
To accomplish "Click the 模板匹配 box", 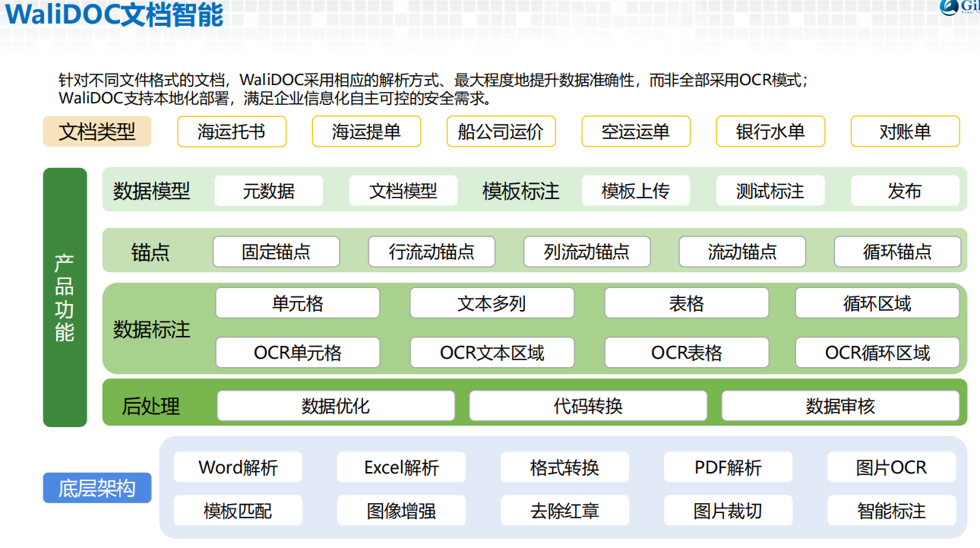I will point(238,511).
